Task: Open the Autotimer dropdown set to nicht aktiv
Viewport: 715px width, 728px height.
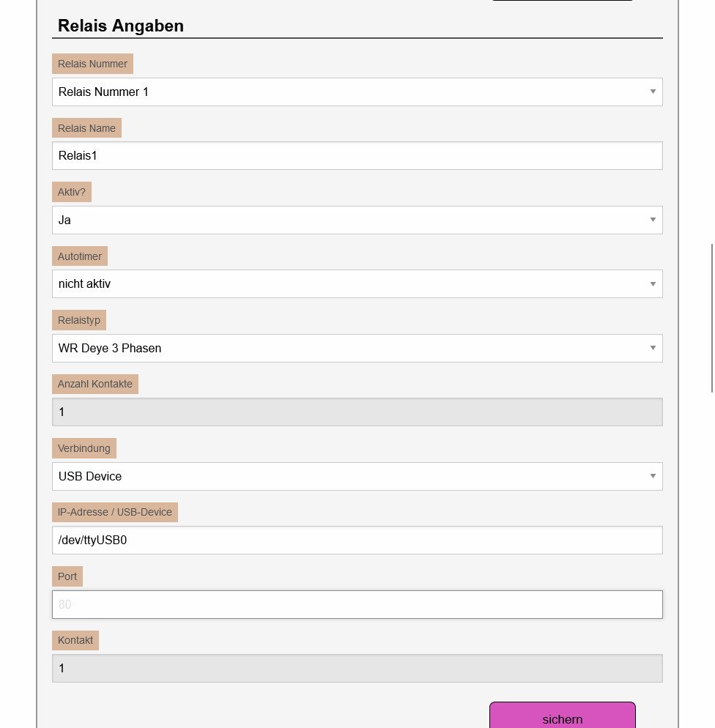Action: tap(357, 284)
